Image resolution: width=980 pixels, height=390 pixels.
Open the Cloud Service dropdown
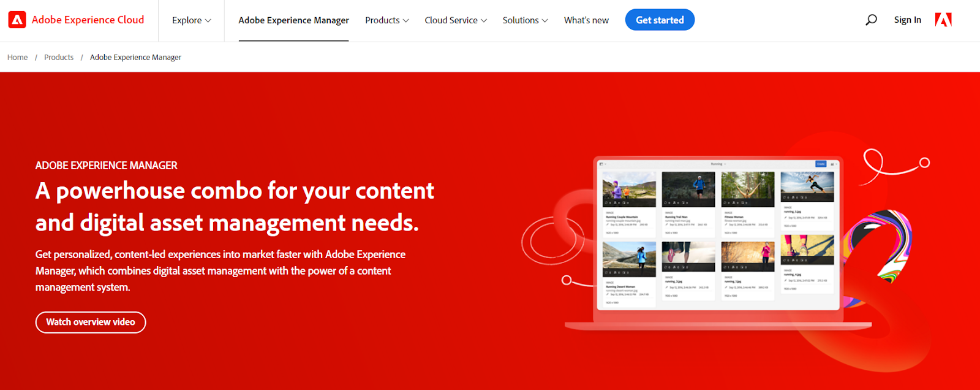pyautogui.click(x=456, y=20)
